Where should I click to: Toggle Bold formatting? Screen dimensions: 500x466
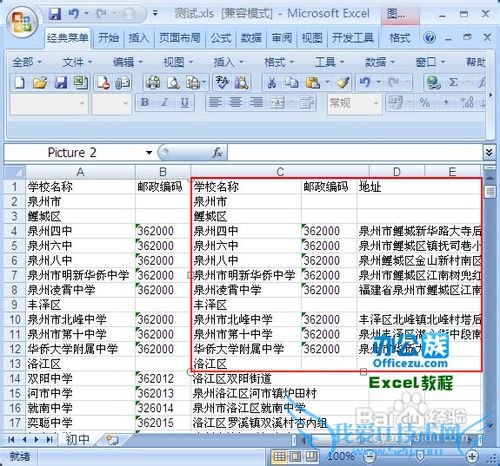click(x=145, y=103)
